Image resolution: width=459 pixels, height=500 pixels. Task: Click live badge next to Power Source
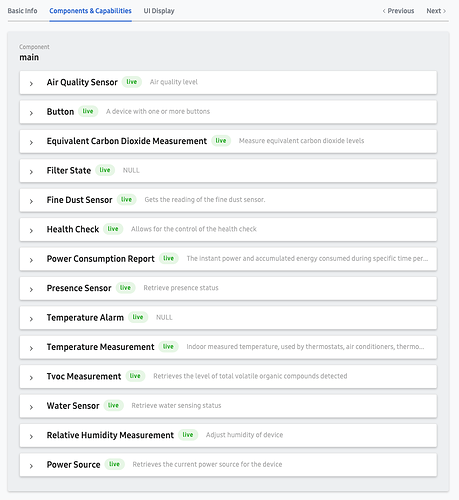pyautogui.click(x=114, y=464)
